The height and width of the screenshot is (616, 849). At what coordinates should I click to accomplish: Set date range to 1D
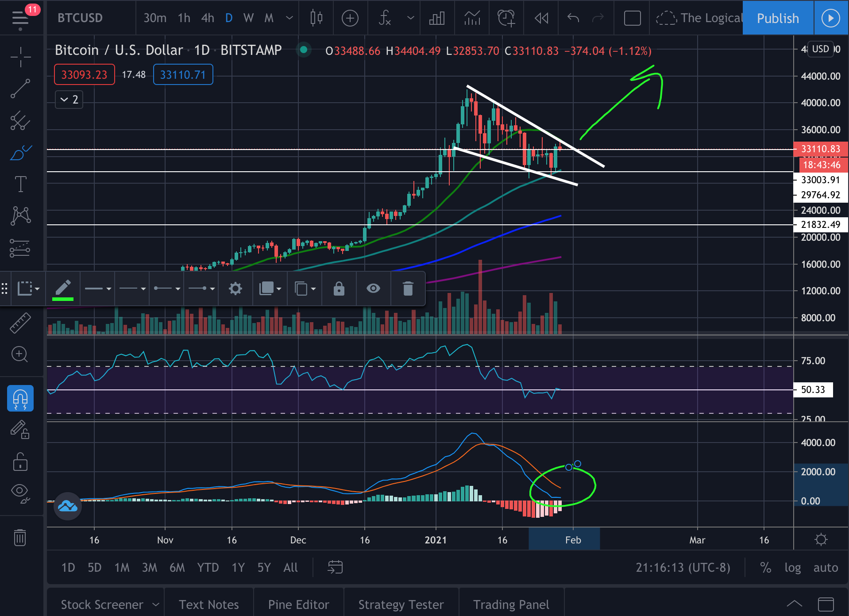click(x=68, y=567)
